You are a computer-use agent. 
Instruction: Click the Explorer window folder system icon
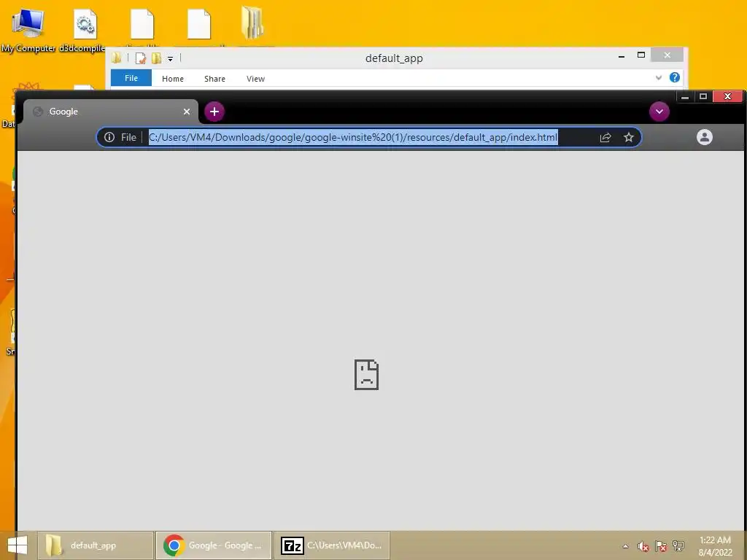pyautogui.click(x=116, y=58)
